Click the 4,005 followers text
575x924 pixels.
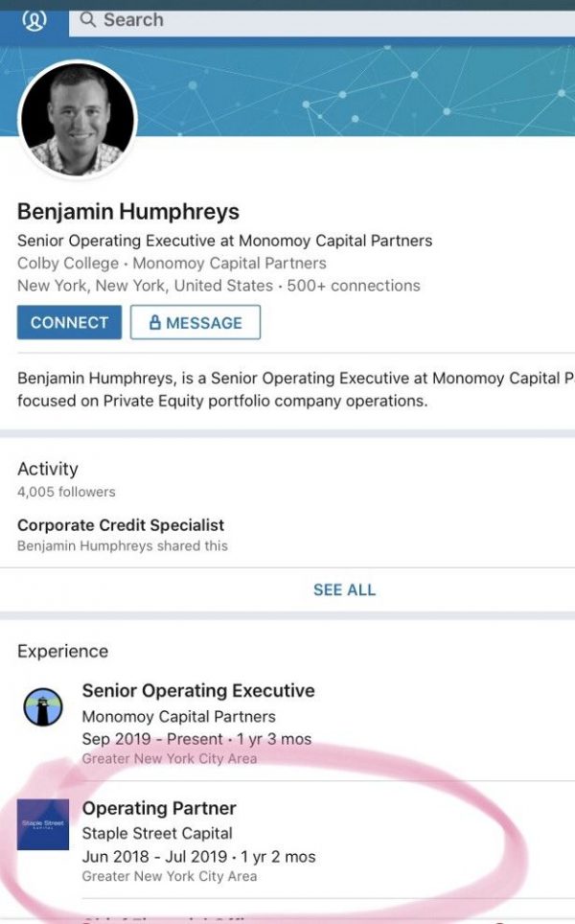tap(66, 492)
